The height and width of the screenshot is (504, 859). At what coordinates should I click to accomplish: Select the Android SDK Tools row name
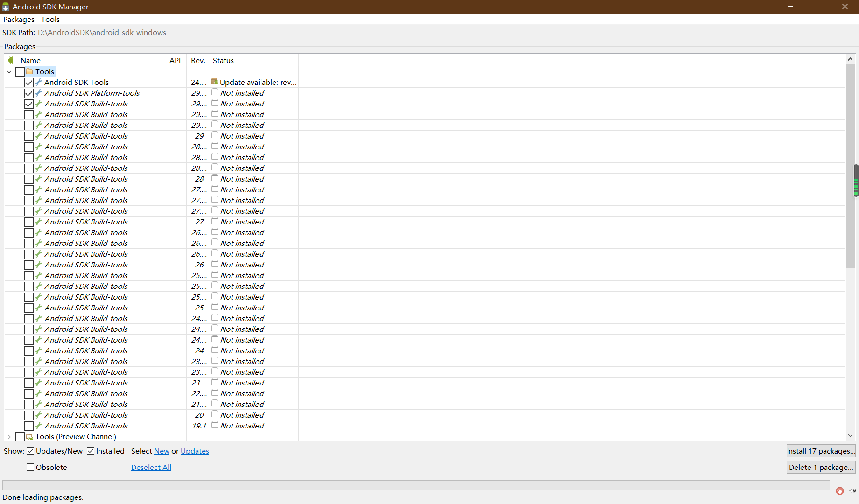point(77,82)
